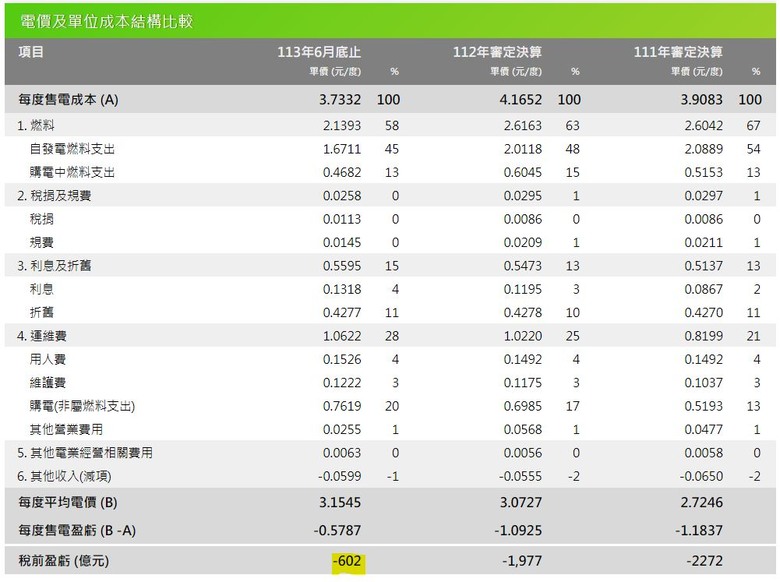780x582 pixels.
Task: Select the row label 購電(非屬燃料支出)
Action: tap(82, 406)
